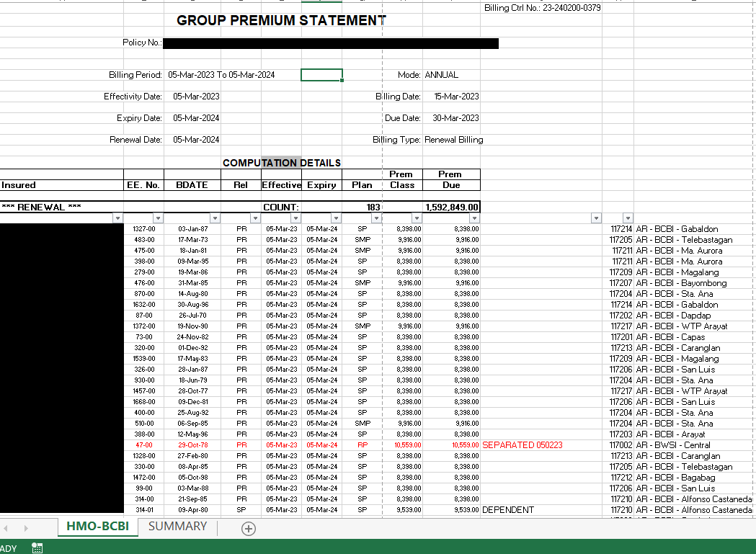Screen dimensions: 756x554
Task: Click the GROUP PREMIUM STATEMENT title
Action: [x=281, y=20]
